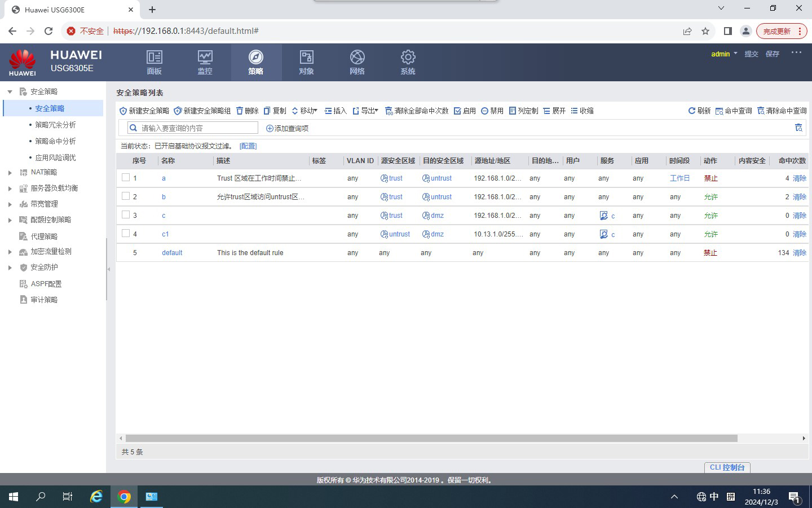Open the 网络 network icon
The width and height of the screenshot is (812, 508).
[x=357, y=58]
